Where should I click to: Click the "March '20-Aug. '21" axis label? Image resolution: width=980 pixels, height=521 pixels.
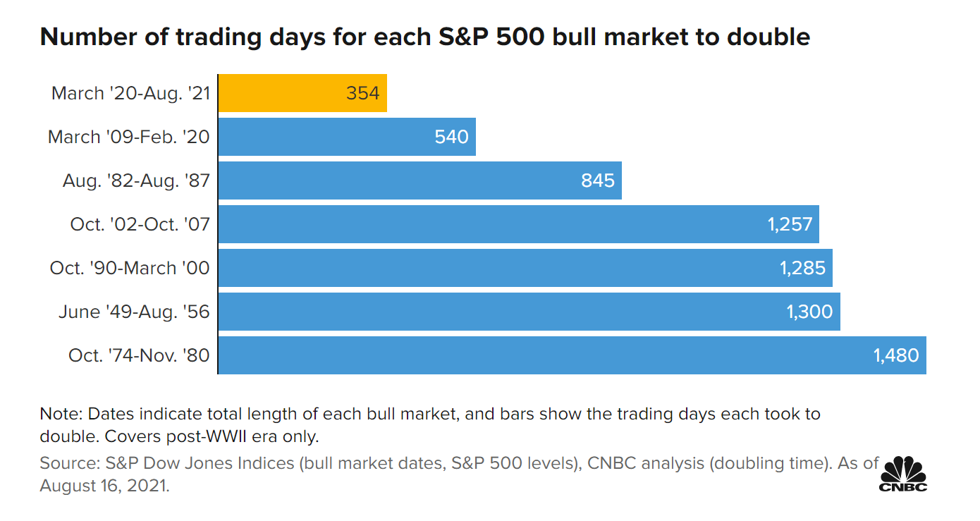tap(130, 93)
